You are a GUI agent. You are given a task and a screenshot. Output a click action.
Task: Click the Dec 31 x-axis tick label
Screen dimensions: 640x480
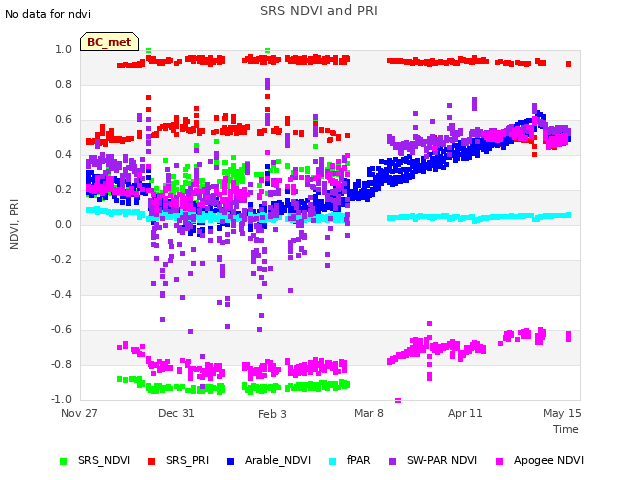coord(176,413)
